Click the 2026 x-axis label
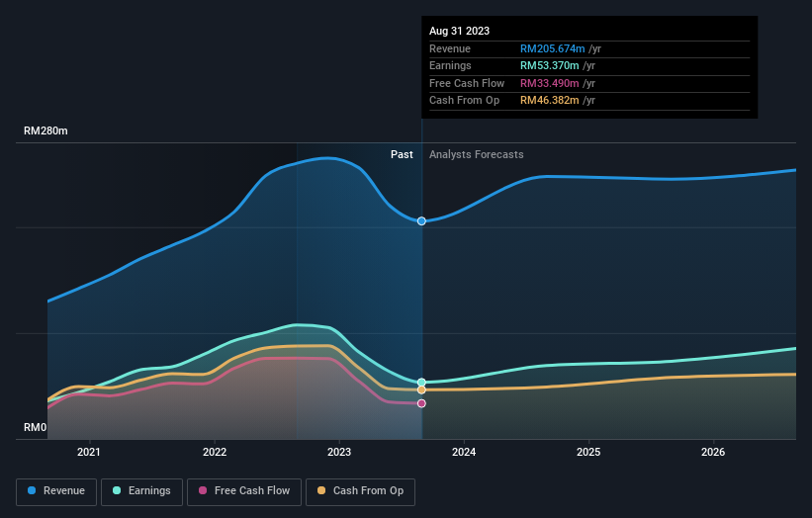The width and height of the screenshot is (812, 518). point(713,453)
